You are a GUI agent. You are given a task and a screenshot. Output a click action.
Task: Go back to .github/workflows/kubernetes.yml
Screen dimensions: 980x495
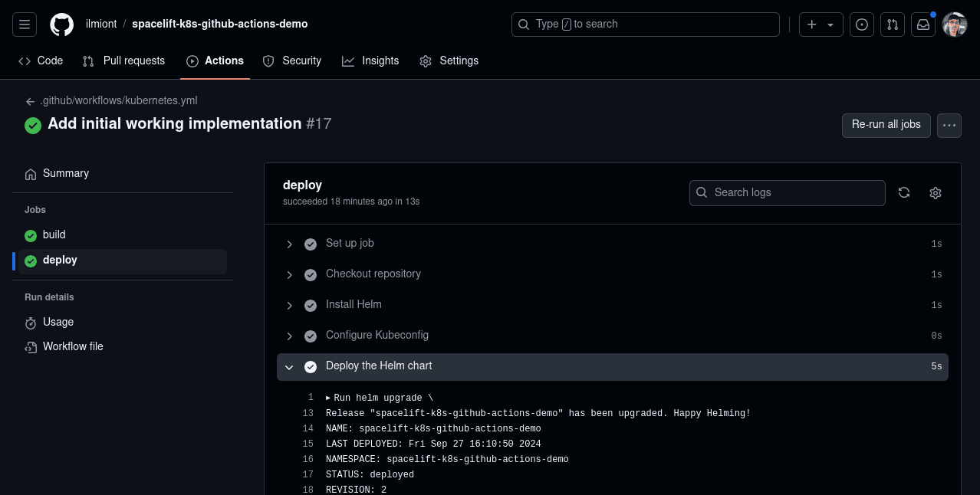pyautogui.click(x=119, y=100)
